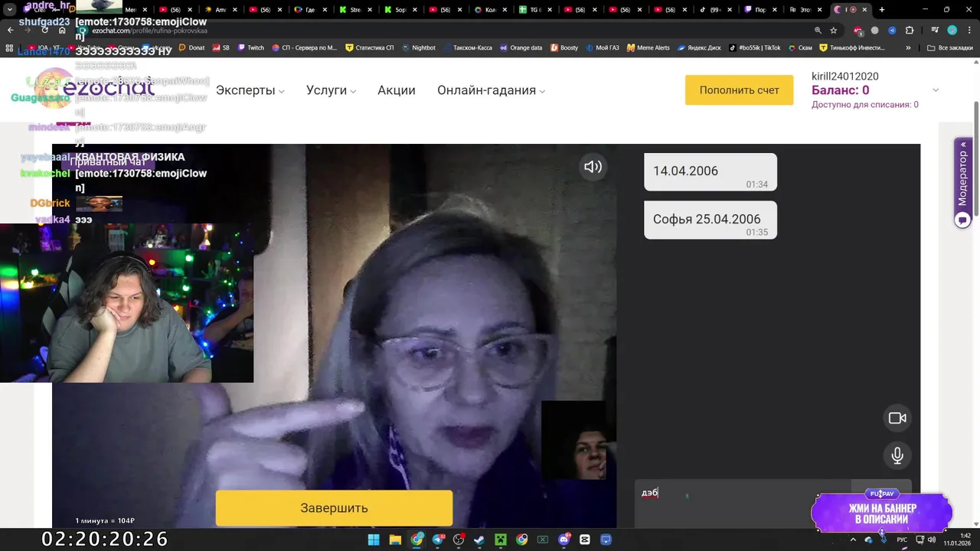Toggle webcam with camera icon
This screenshot has height=551, width=980.
[897, 418]
